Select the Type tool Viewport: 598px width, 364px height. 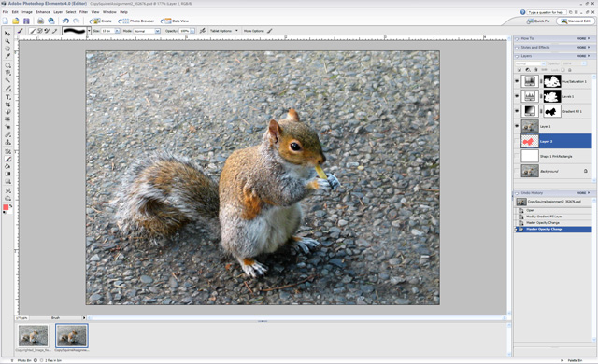click(7, 97)
